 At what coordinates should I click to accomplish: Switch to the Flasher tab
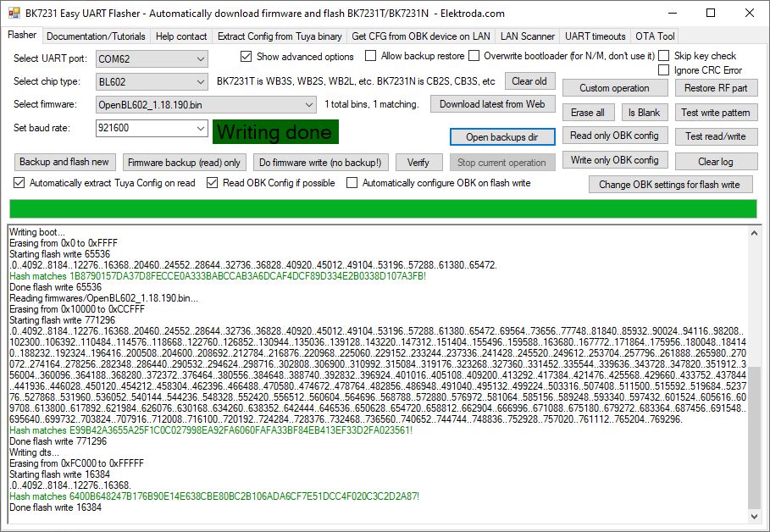(22, 36)
